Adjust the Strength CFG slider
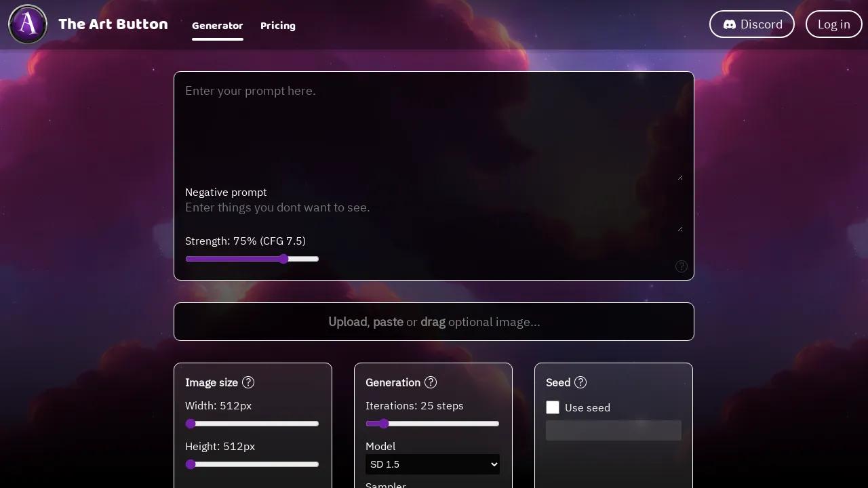The width and height of the screenshot is (868, 488). coord(252,259)
